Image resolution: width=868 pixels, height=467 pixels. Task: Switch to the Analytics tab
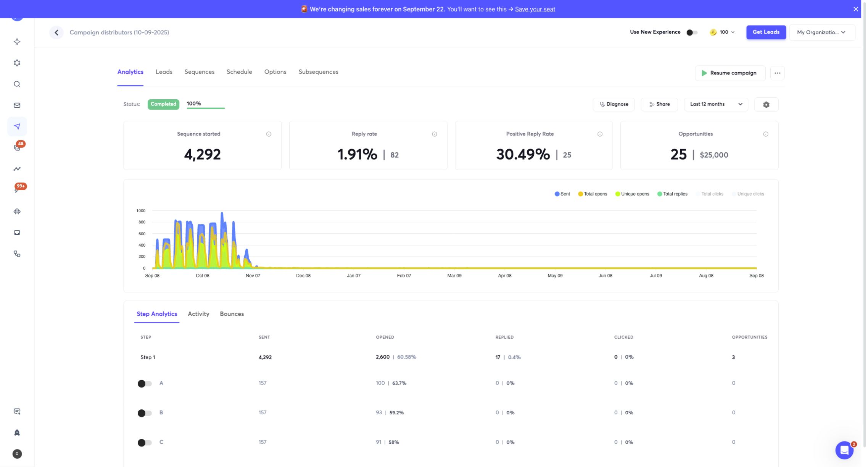coord(130,72)
